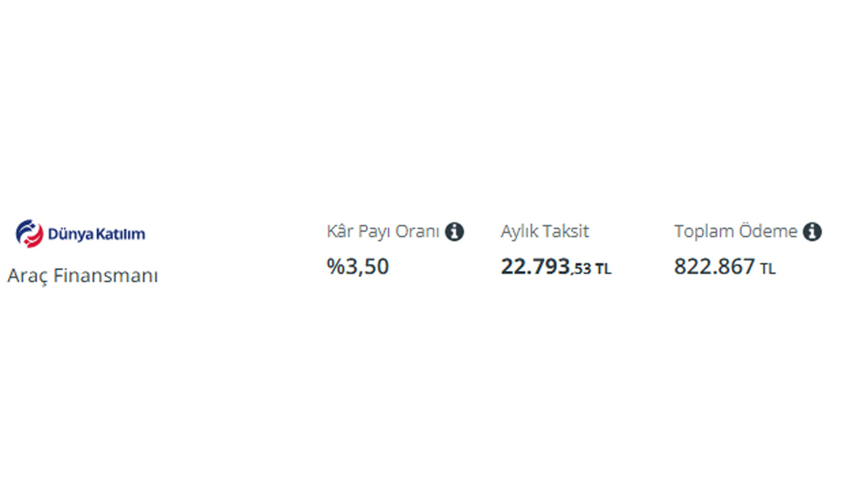Click the Kâr Payı Oranı label

(383, 231)
